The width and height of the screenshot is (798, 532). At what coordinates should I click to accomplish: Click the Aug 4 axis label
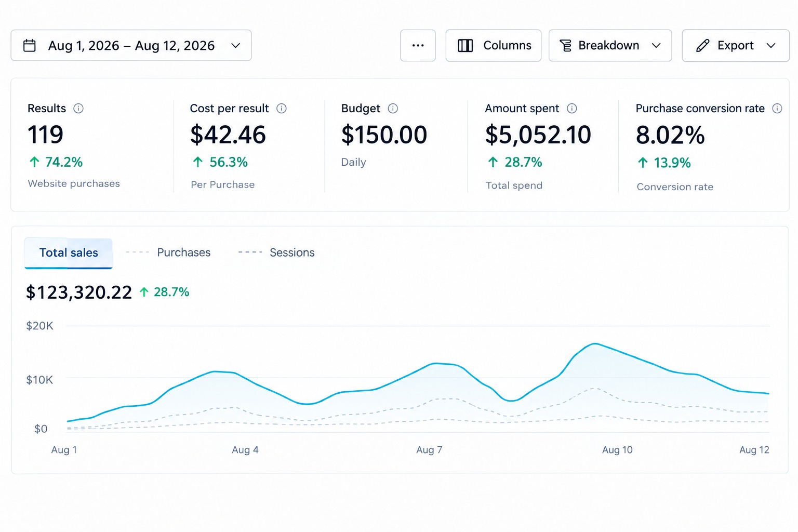(245, 450)
